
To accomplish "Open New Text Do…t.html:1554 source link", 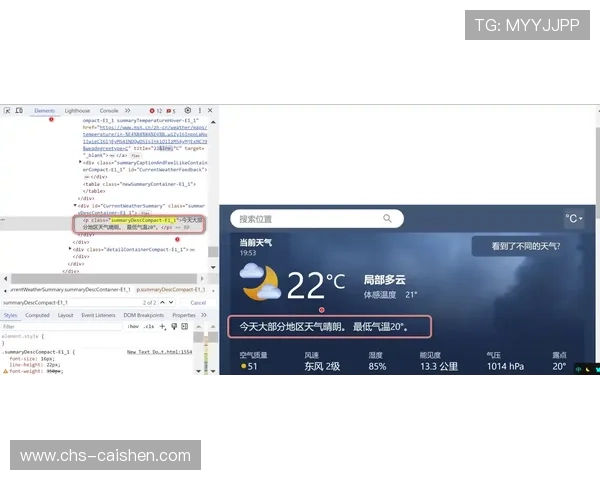I will pos(159,352).
